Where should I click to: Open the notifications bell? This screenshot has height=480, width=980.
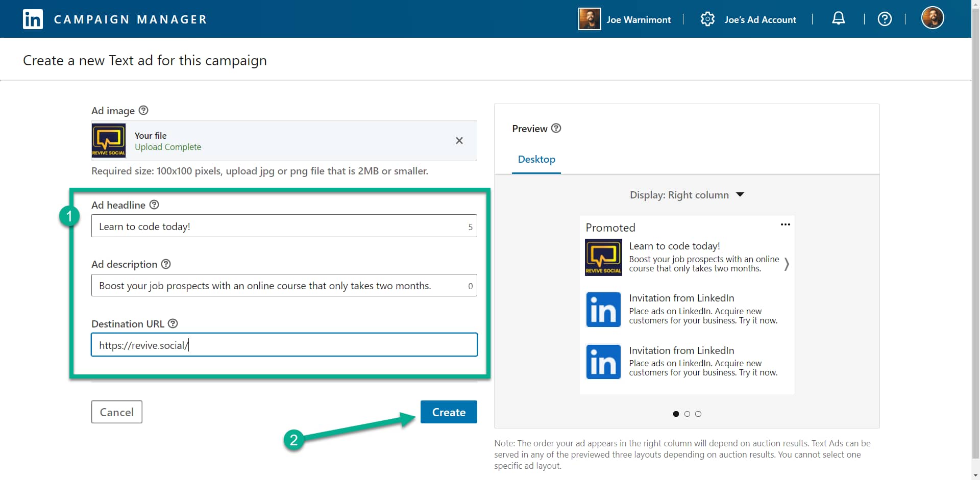(838, 19)
